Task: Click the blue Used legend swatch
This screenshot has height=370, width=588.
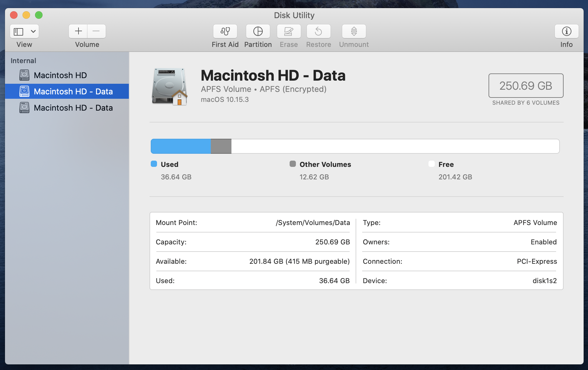Action: pyautogui.click(x=154, y=164)
